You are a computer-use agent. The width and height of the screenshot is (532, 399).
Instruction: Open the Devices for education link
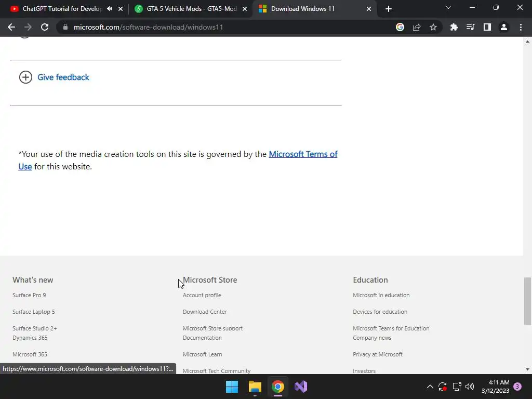coord(380,312)
